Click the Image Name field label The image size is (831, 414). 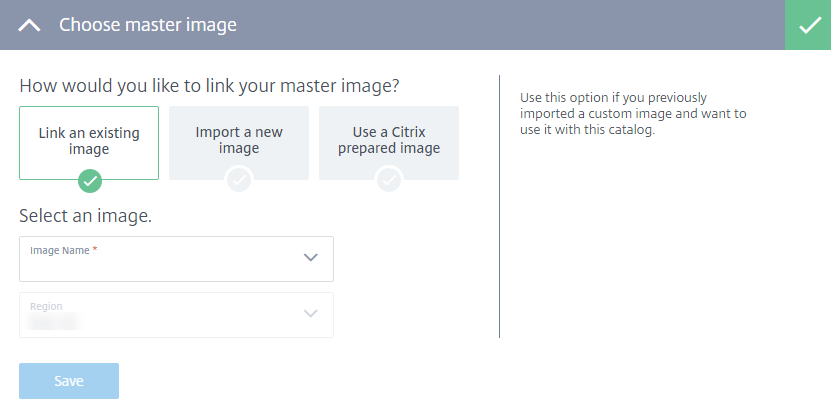click(x=62, y=250)
